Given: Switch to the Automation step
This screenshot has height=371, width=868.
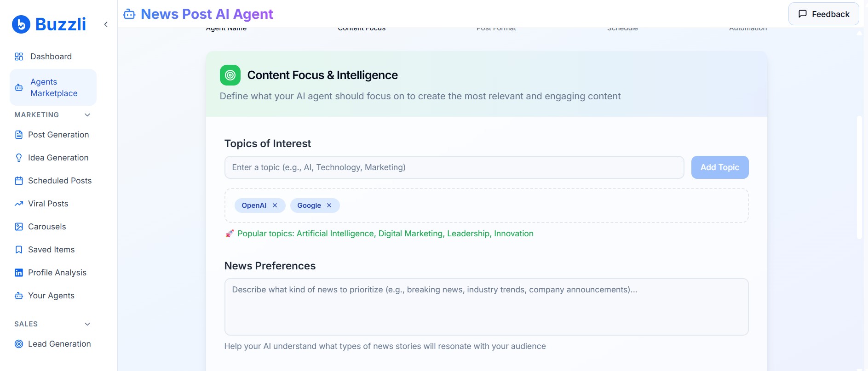Looking at the screenshot, I should coord(748,28).
